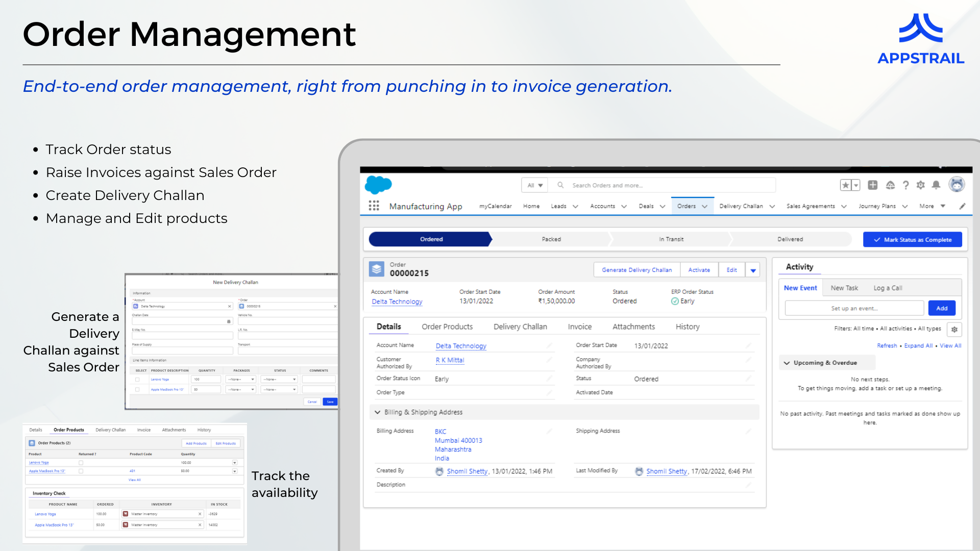This screenshot has height=551, width=980.
Task: Clear Delta Technology account in challan dialog
Action: tap(229, 307)
